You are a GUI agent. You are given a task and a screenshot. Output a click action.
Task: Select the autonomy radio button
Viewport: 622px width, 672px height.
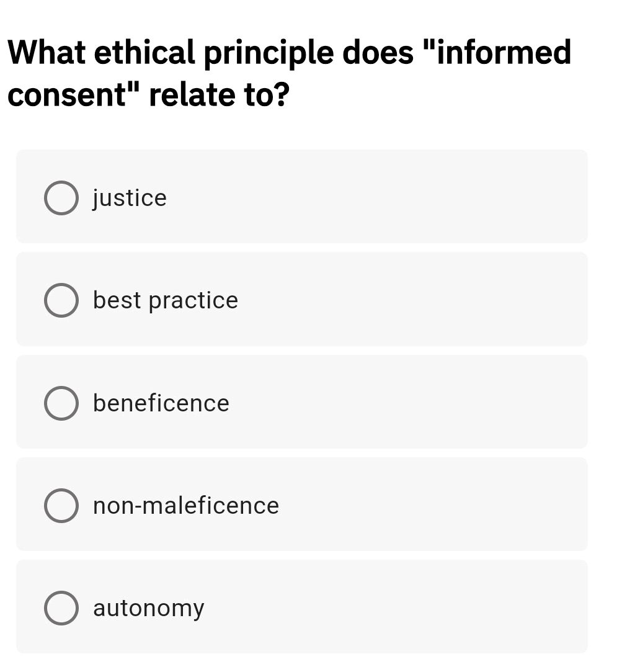tap(61, 607)
